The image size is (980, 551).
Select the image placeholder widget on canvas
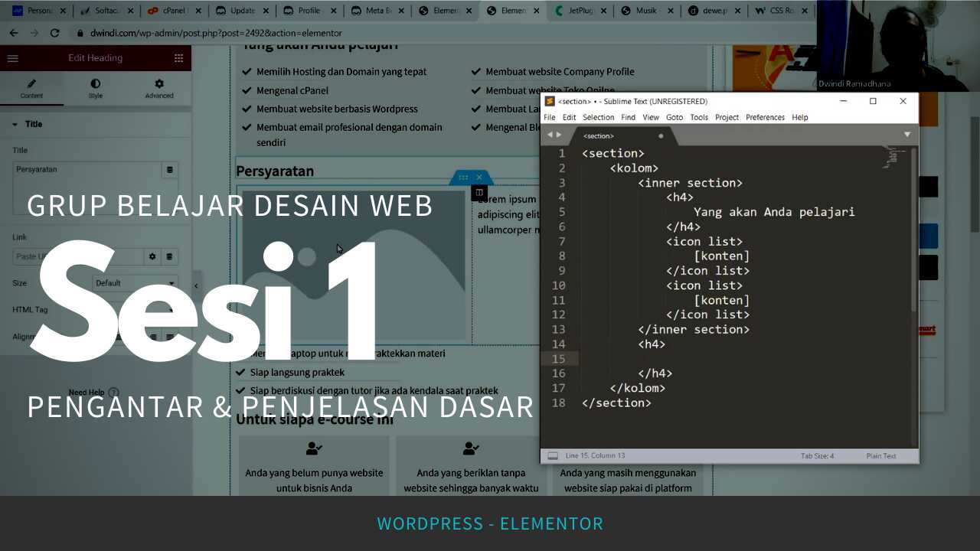coord(353,266)
